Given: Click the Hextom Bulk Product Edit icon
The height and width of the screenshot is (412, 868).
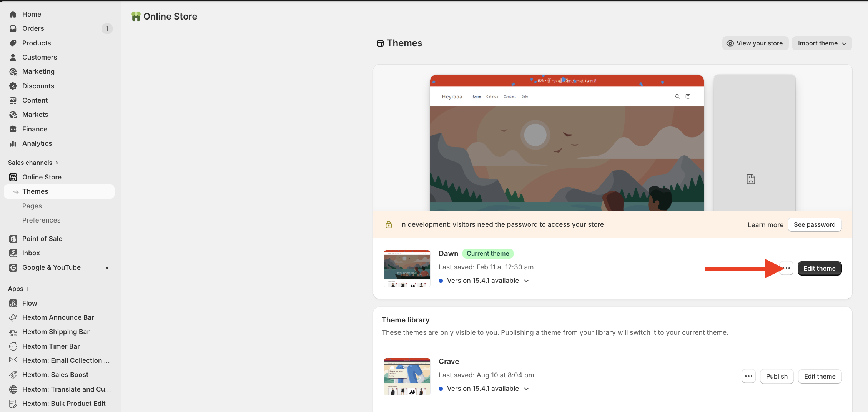Looking at the screenshot, I should (x=13, y=404).
